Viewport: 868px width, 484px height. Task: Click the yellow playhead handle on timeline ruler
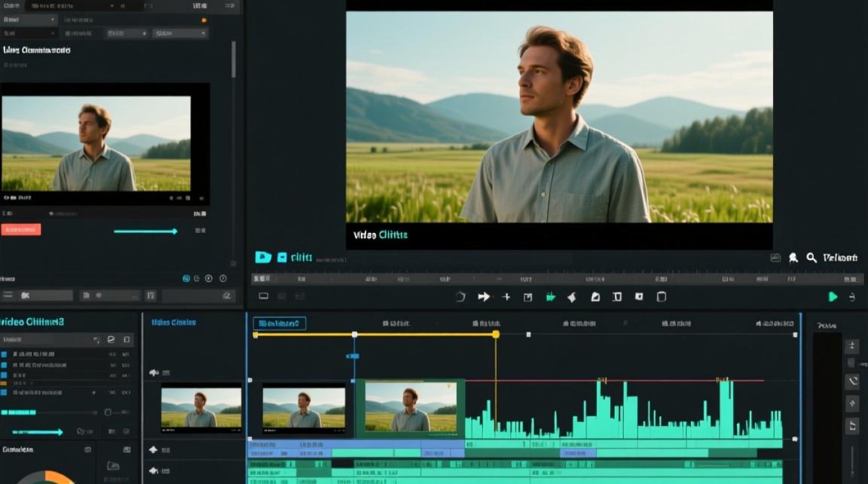(x=495, y=334)
